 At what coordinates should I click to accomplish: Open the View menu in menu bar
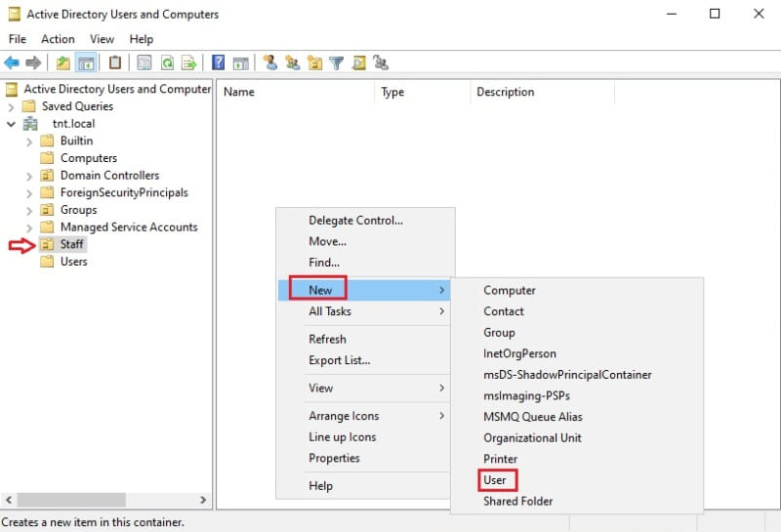pos(102,39)
